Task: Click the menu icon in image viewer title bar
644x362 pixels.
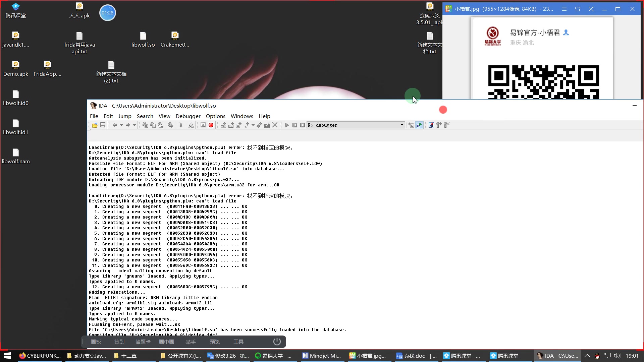Action: tap(564, 9)
